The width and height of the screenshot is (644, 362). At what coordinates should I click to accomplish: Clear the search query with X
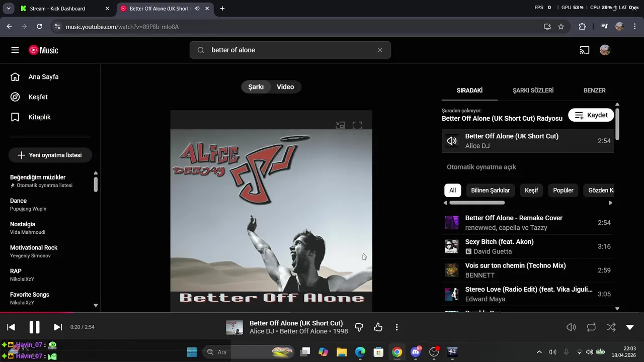tap(380, 50)
